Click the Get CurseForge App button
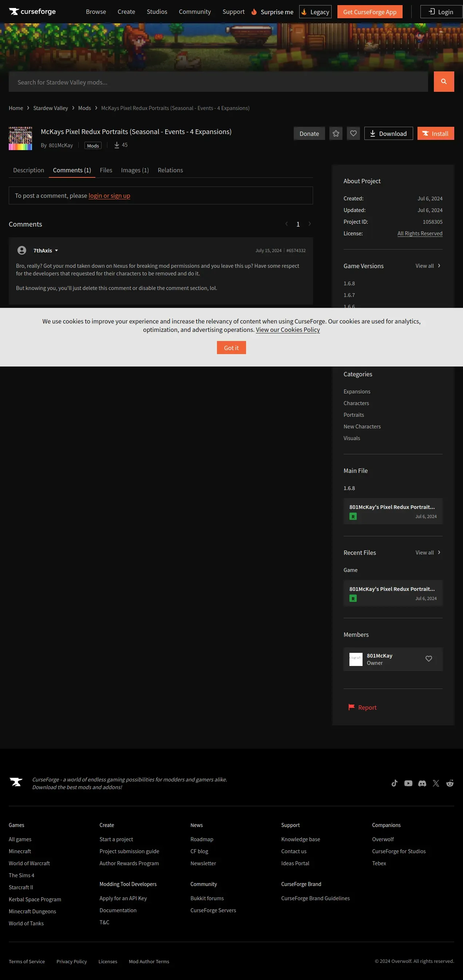 point(369,12)
